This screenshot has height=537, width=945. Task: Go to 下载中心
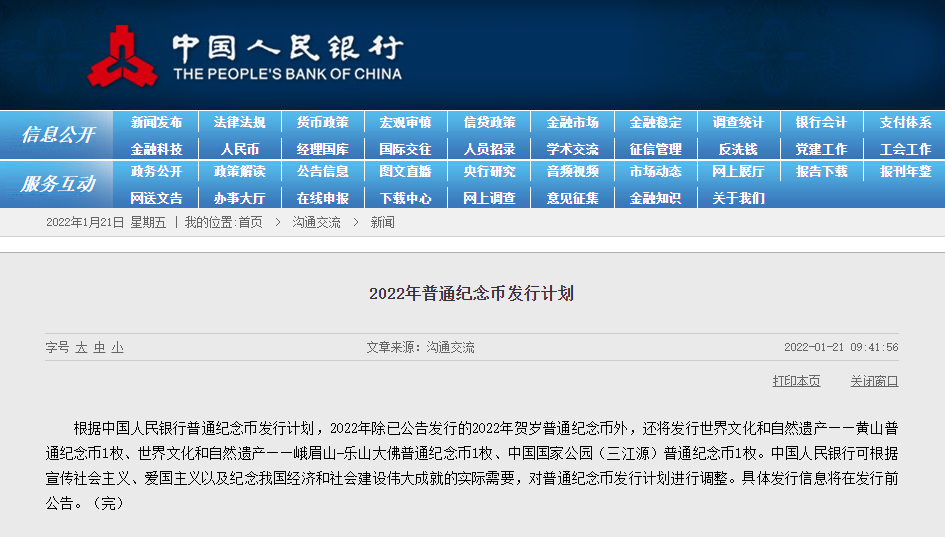click(406, 198)
